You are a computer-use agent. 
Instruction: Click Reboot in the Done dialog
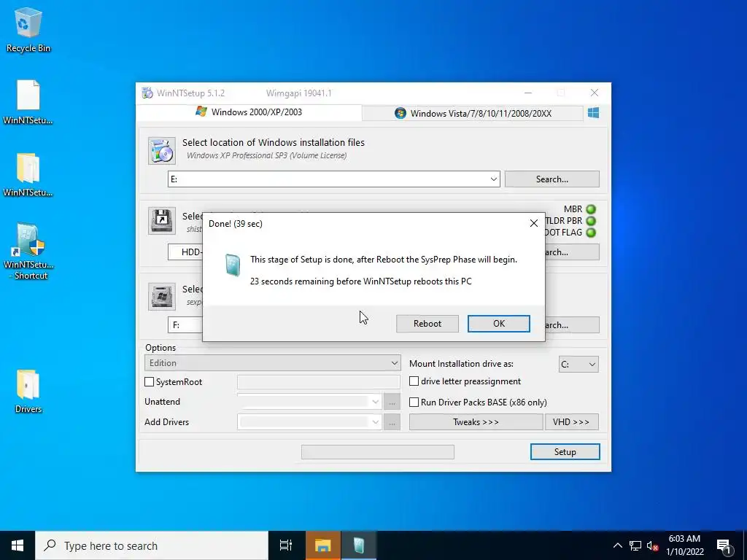[x=427, y=324]
